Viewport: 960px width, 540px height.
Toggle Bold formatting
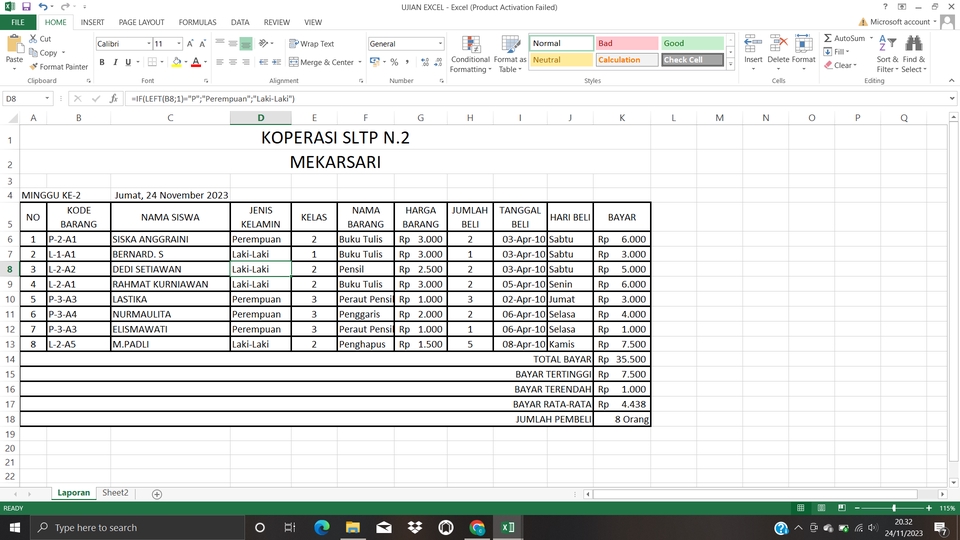(x=102, y=62)
